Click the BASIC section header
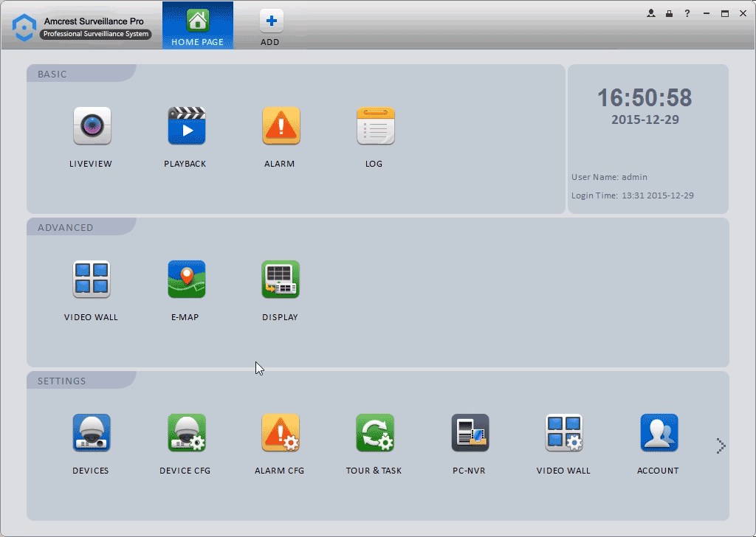The height and width of the screenshot is (537, 756). coord(52,75)
